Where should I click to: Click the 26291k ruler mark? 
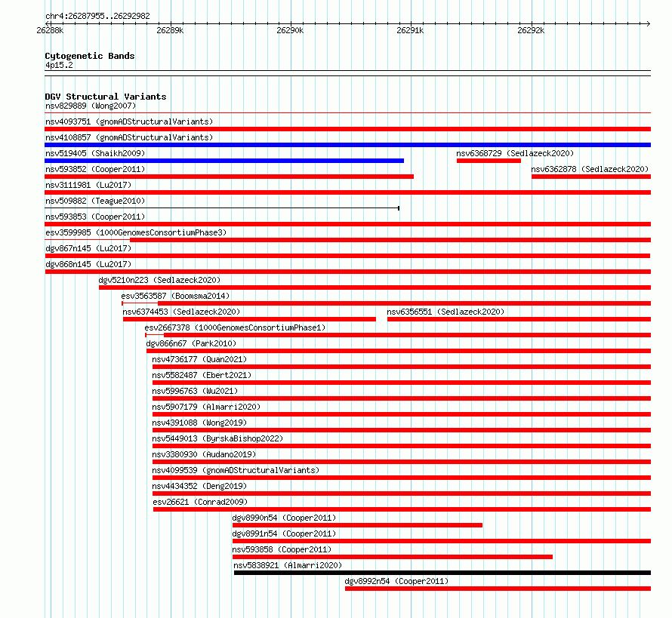pyautogui.click(x=410, y=30)
